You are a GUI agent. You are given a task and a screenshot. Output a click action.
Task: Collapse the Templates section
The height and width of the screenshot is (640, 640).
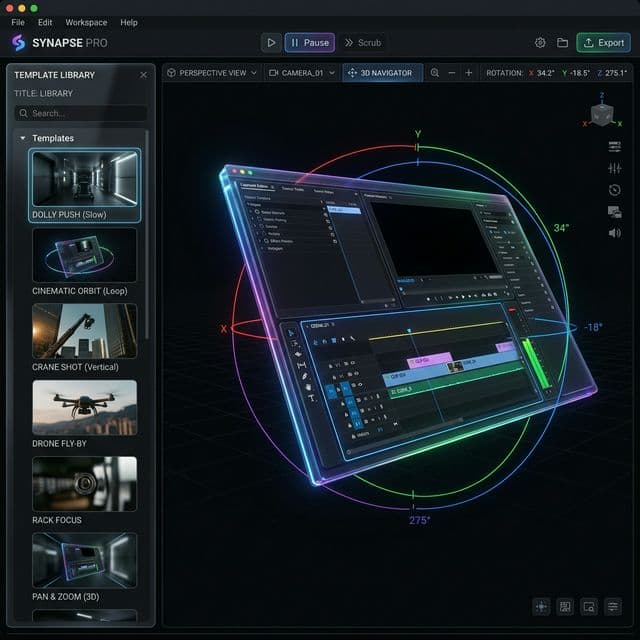click(23, 138)
